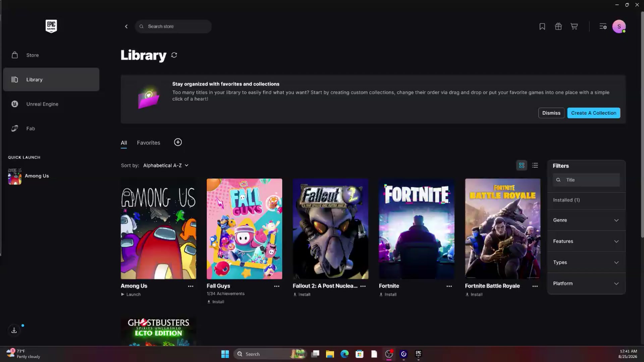644x362 pixels.
Task: Click the Epic Games taskbar icon
Action: pyautogui.click(x=418, y=354)
